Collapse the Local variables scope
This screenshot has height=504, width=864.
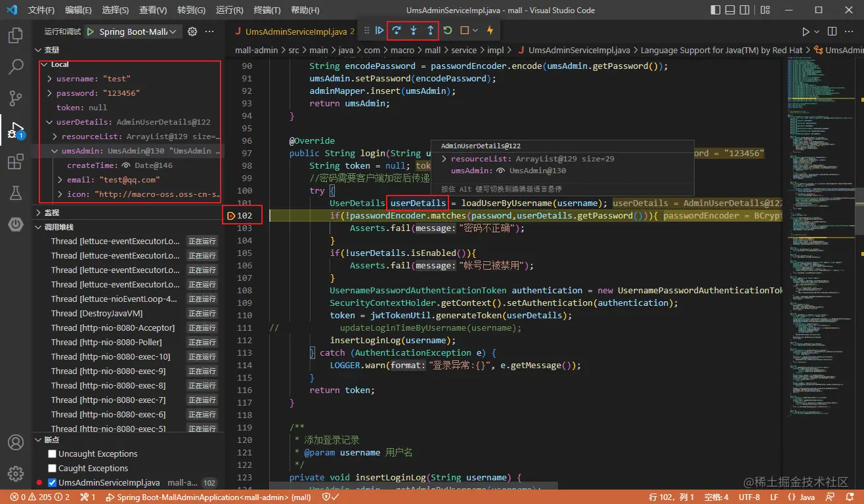pyautogui.click(x=44, y=64)
